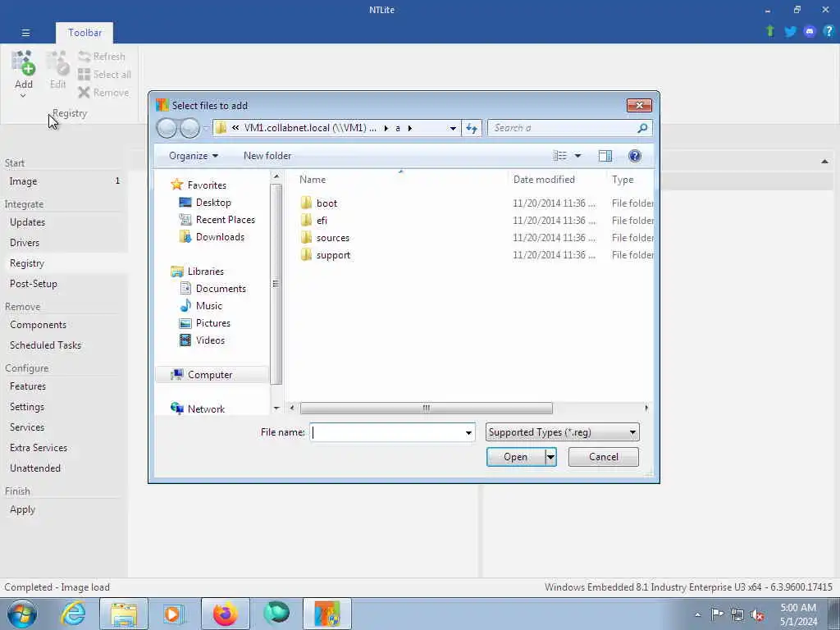
Task: Open the NTLite Twitter link icon
Action: pyautogui.click(x=790, y=32)
